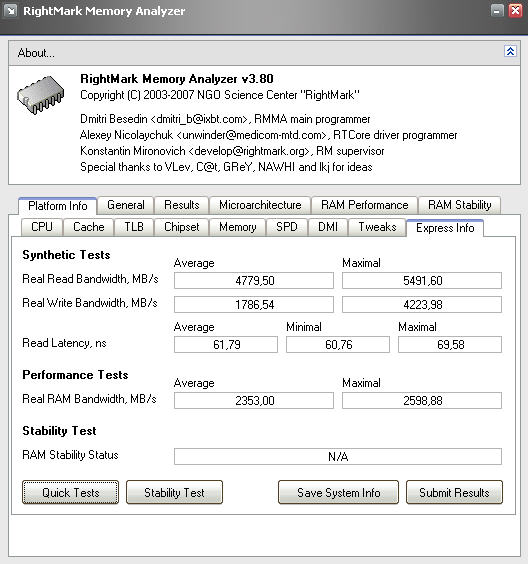Click the 'Special thanks to VLev' line
528x564 pixels.
(226, 167)
